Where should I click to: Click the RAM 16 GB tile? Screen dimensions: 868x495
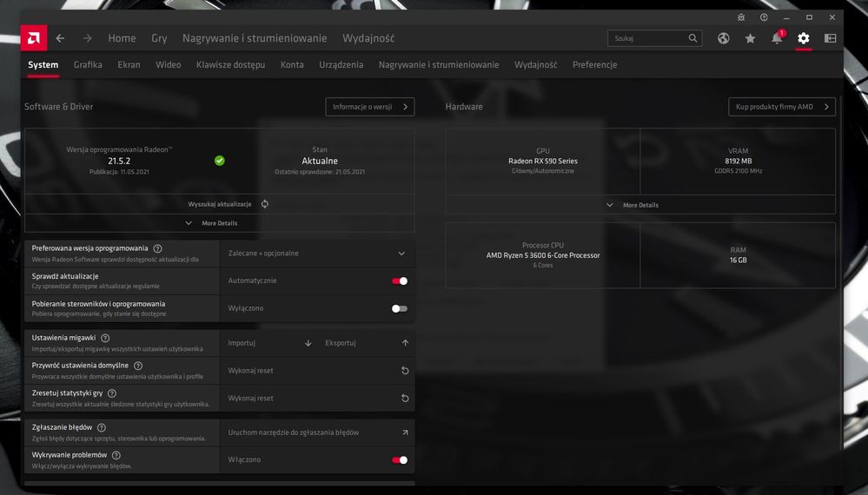pos(738,255)
